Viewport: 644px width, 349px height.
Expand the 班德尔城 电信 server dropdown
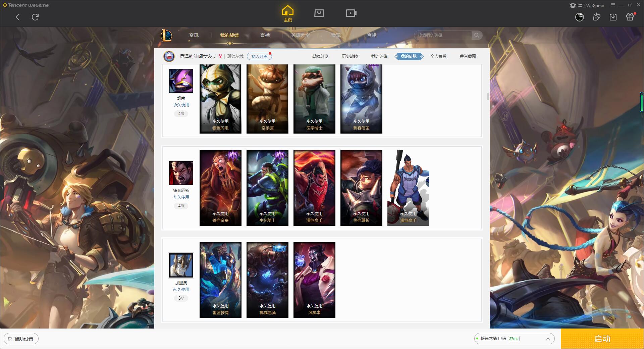[514, 339]
